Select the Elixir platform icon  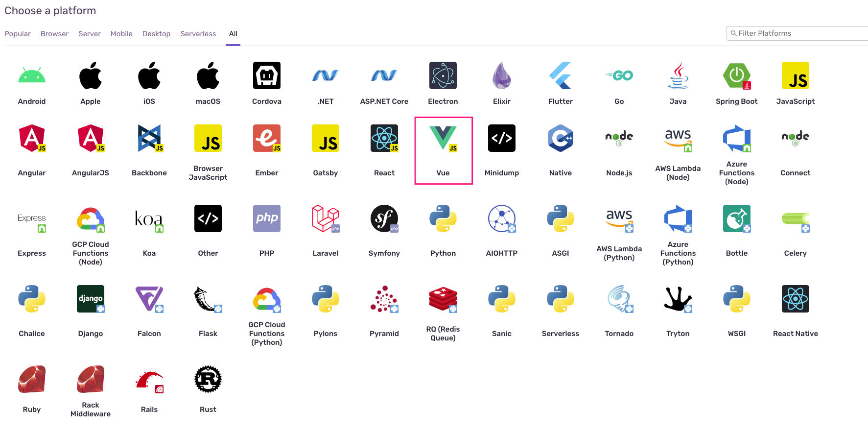click(502, 75)
